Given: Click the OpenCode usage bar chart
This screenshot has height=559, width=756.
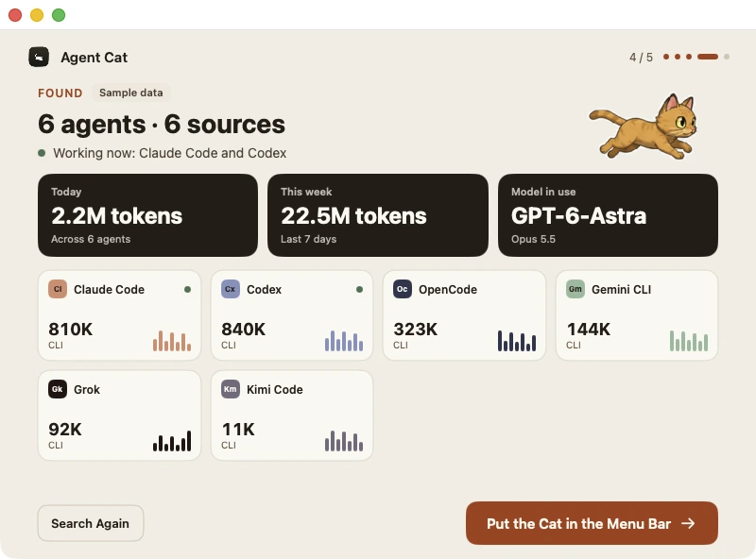Looking at the screenshot, I should [x=516, y=341].
